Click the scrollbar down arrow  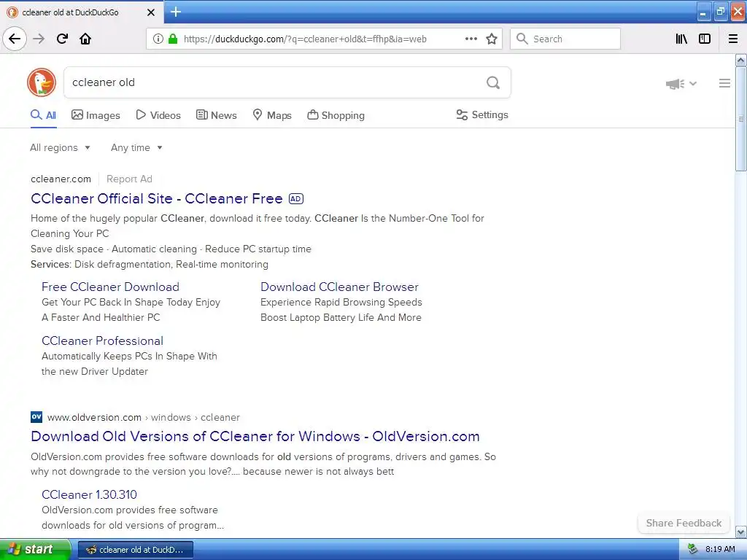(740, 532)
